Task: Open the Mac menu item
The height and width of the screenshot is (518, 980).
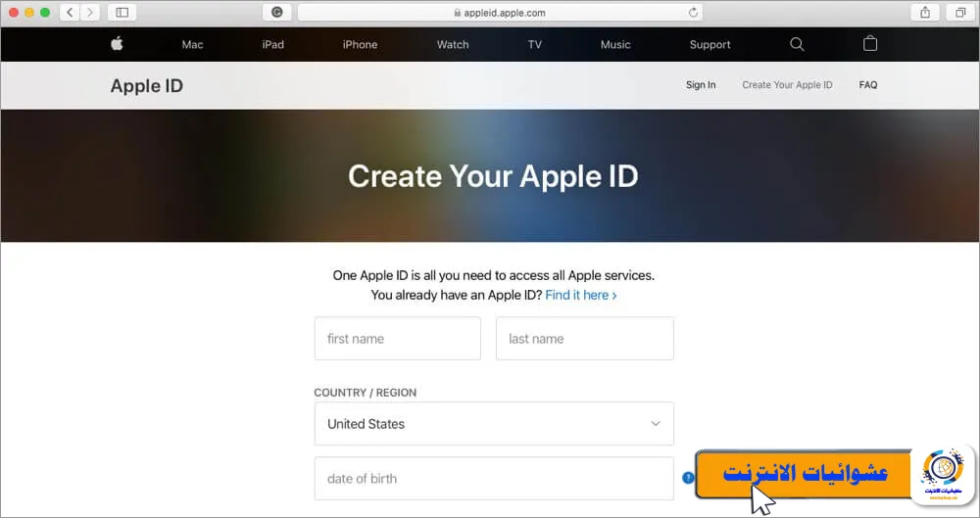Action: [192, 44]
